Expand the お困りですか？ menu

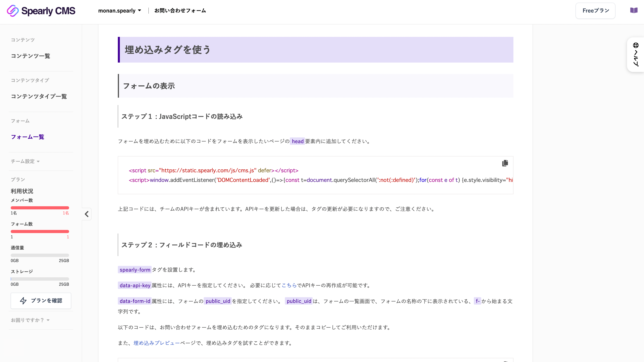click(x=30, y=320)
